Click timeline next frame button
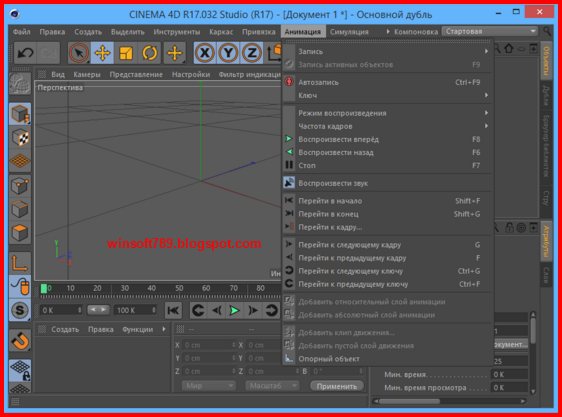562x417 pixels. pos(253,311)
